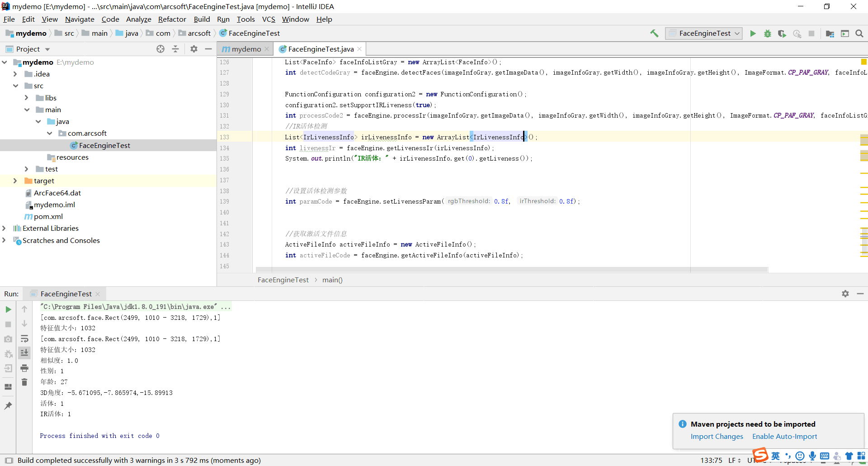Toggle soft-wrap in the console toolbar
The image size is (868, 466).
(x=24, y=339)
